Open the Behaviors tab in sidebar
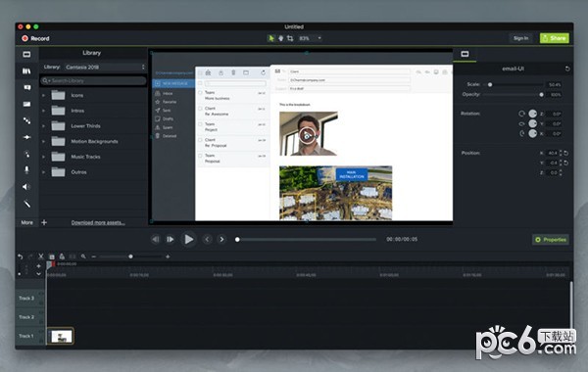The image size is (588, 372). pyautogui.click(x=26, y=120)
